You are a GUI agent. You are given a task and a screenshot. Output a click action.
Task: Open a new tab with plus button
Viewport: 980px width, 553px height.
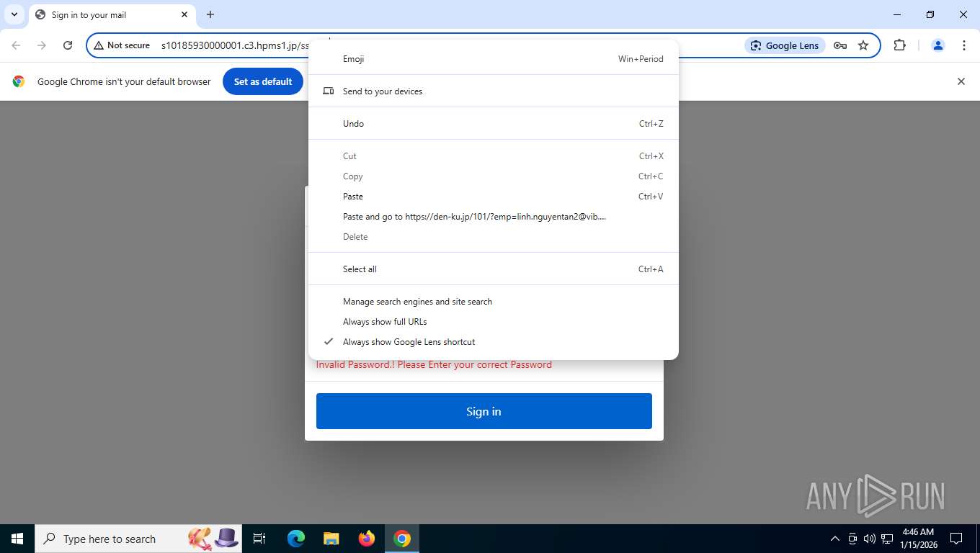tap(210, 14)
